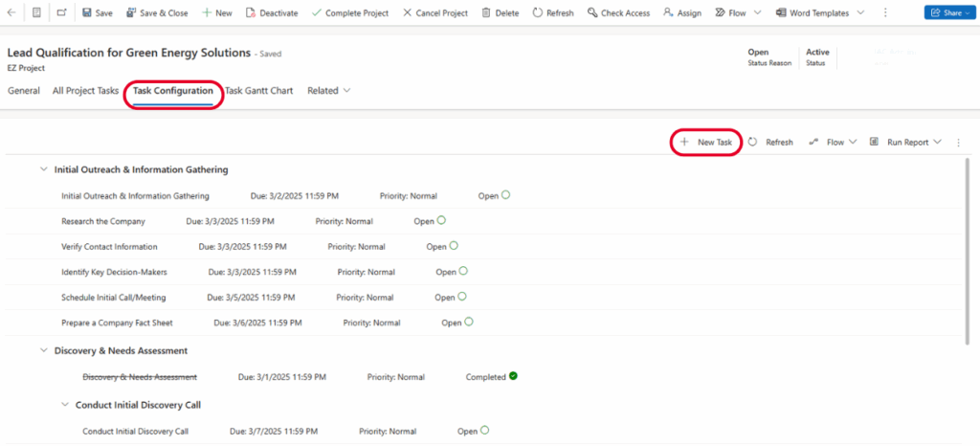Screen dimensions: 980x446
Task: Toggle status circle for Verify Contact Information
Action: click(456, 246)
